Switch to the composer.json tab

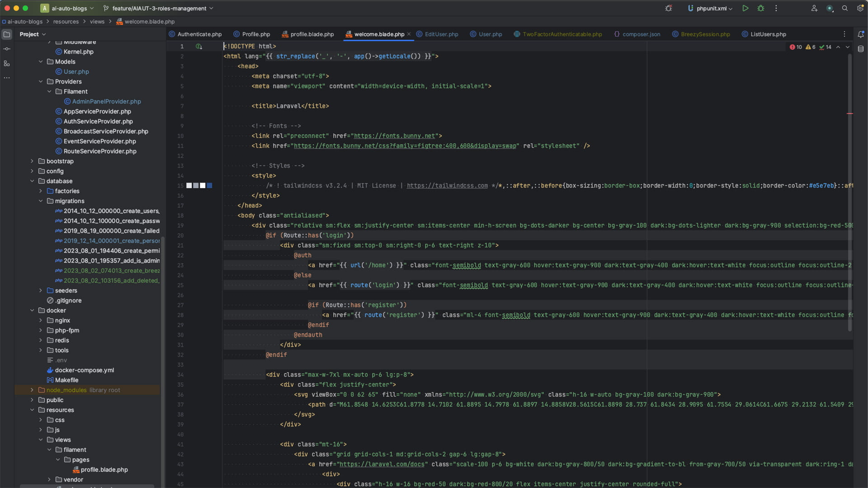pyautogui.click(x=641, y=34)
